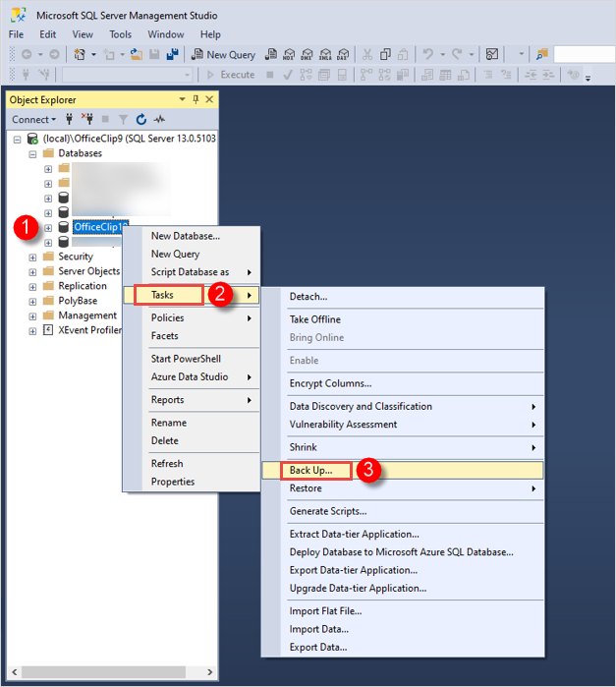The height and width of the screenshot is (687, 616).
Task: Click the Execute query button
Action: point(231,75)
